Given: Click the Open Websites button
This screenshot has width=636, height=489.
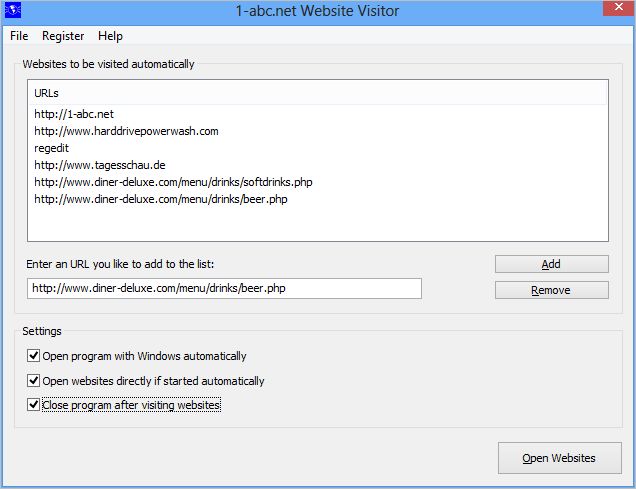Looking at the screenshot, I should point(558,458).
